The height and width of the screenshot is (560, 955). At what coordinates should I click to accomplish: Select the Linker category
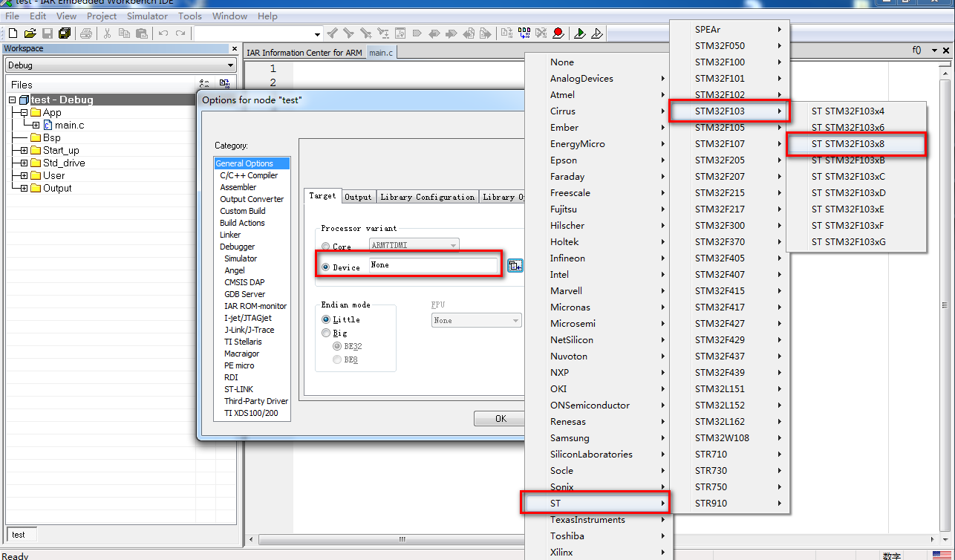pyautogui.click(x=230, y=235)
